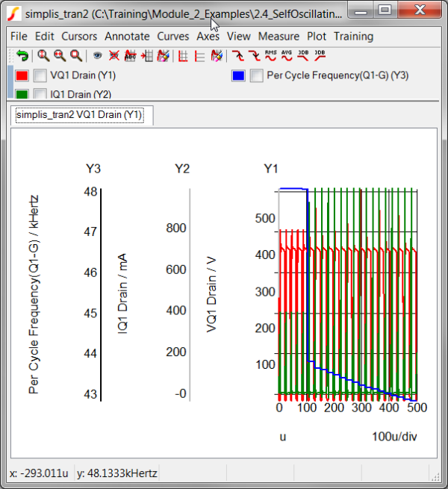Click the RMS measurement icon

click(x=271, y=55)
